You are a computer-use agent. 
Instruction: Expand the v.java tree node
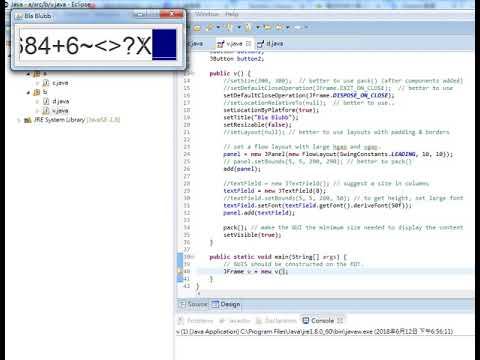[37, 111]
